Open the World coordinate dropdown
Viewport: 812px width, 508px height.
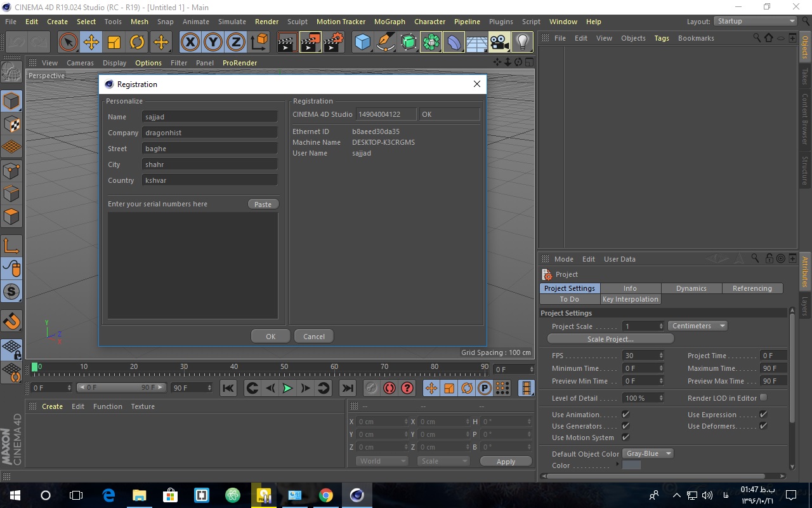coord(382,461)
